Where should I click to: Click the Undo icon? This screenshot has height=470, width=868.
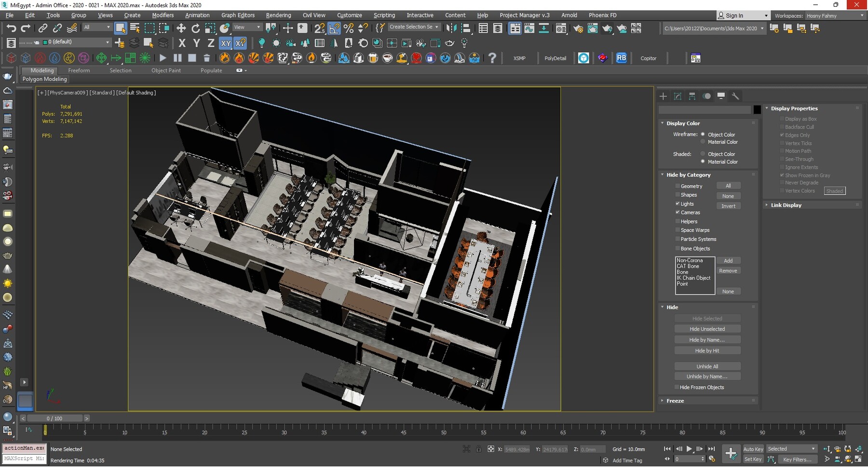12,27
